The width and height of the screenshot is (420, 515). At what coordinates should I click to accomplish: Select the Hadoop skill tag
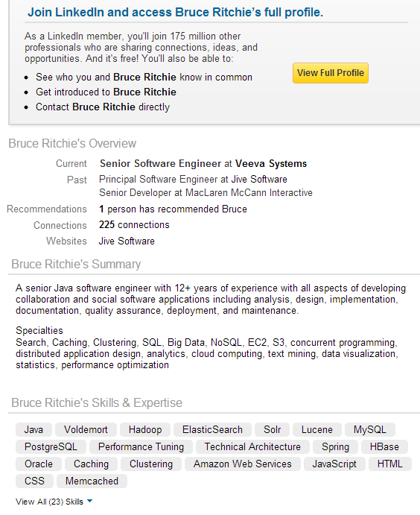(x=145, y=429)
